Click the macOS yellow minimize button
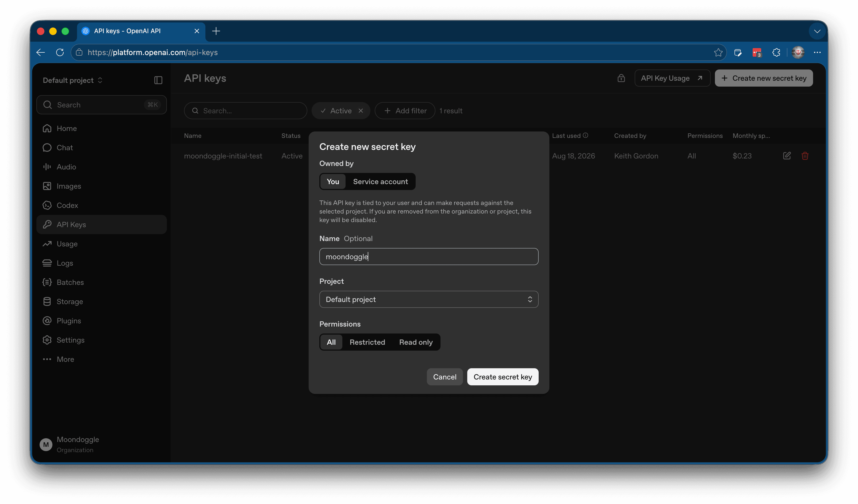Viewport: 858px width, 504px height. (x=53, y=31)
